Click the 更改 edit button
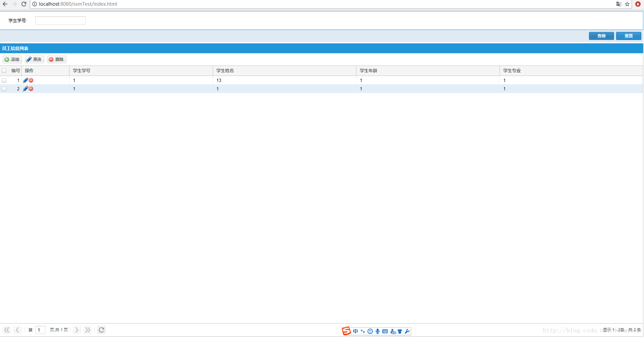Image resolution: width=644 pixels, height=337 pixels. click(x=34, y=59)
